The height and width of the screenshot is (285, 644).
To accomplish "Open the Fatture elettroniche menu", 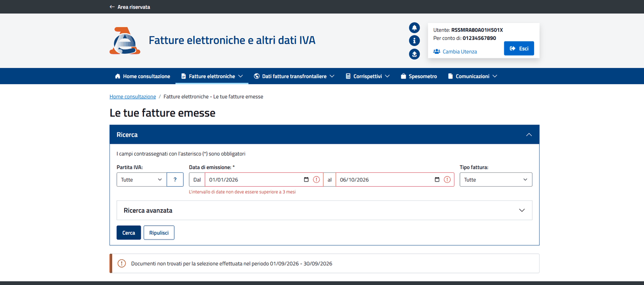I will pos(212,76).
